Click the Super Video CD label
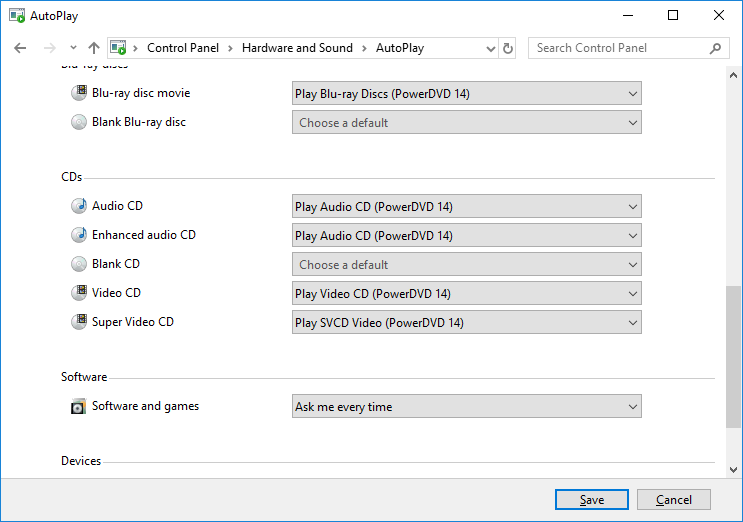This screenshot has width=743, height=522. (x=133, y=322)
